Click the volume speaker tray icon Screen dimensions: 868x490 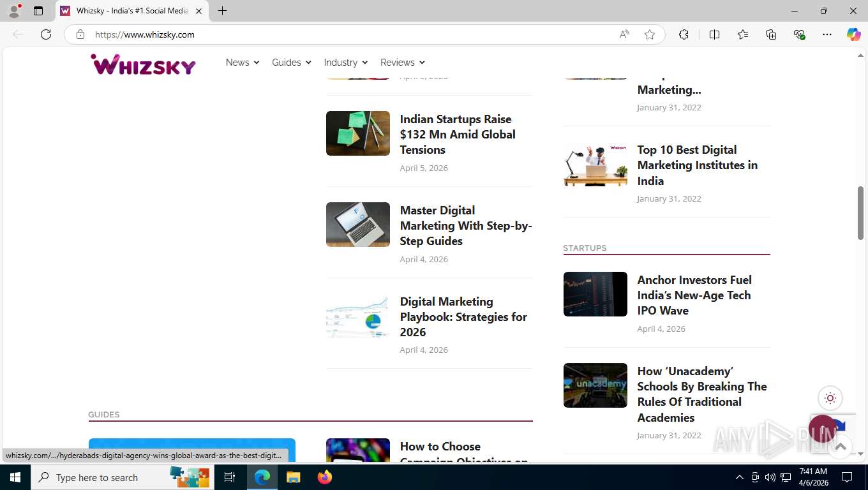[770, 477]
